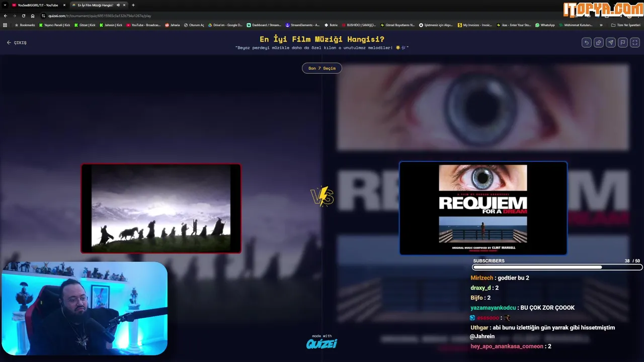This screenshot has width=644, height=362.
Task: Click the @Jahrein mention in chat
Action: pyautogui.click(x=482, y=336)
